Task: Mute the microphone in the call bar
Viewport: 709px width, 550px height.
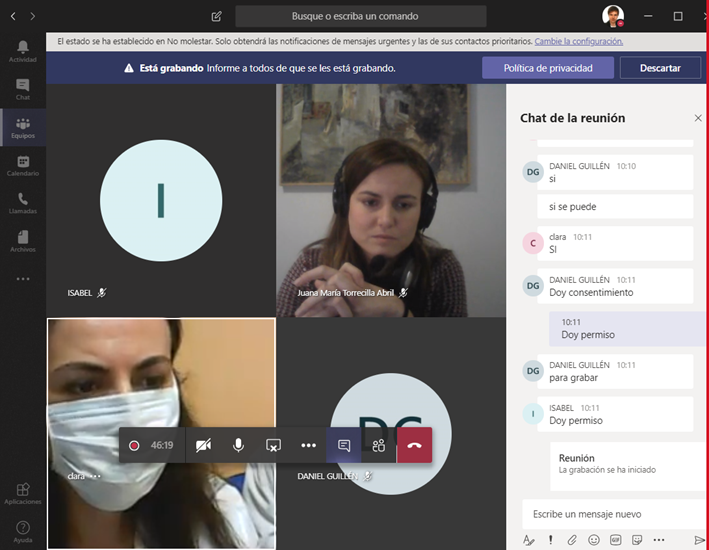Action: point(238,445)
